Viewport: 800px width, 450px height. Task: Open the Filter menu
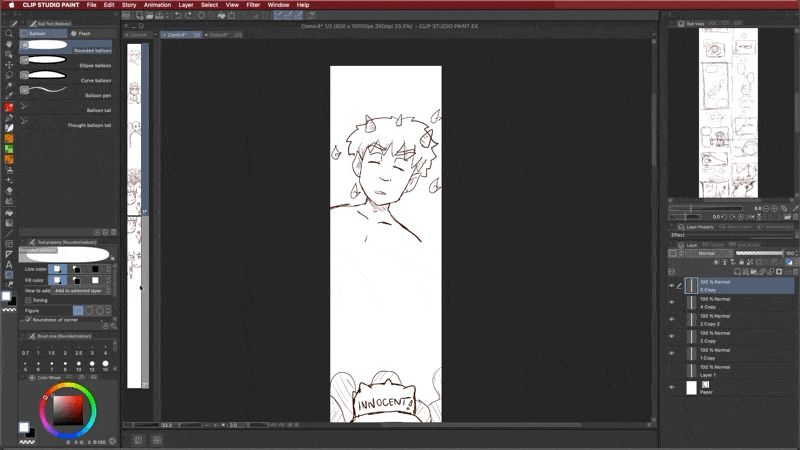[x=253, y=5]
